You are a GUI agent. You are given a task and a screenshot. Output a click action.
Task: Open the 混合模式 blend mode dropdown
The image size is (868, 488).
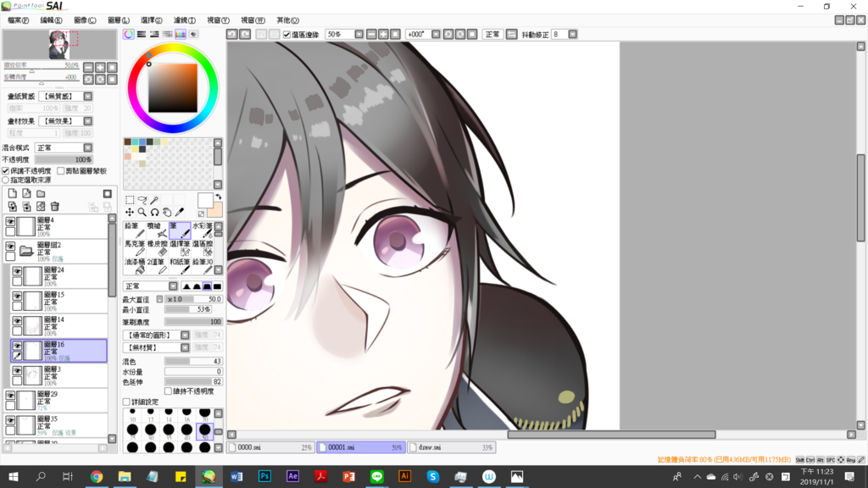pyautogui.click(x=88, y=147)
